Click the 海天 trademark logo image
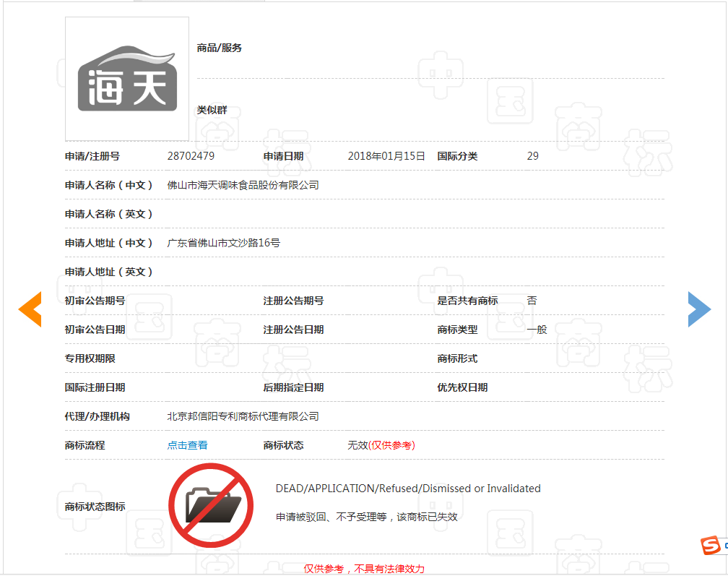728x576 pixels. (126, 78)
